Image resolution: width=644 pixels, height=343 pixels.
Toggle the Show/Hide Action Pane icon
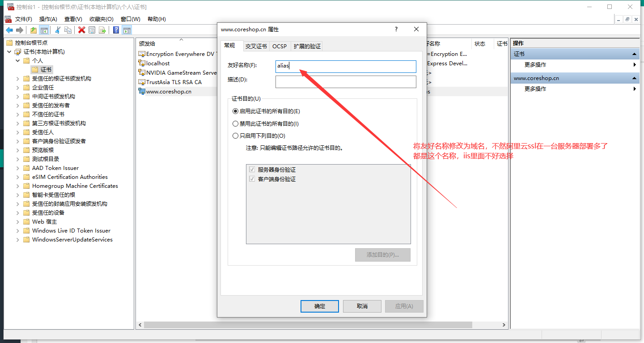(127, 30)
